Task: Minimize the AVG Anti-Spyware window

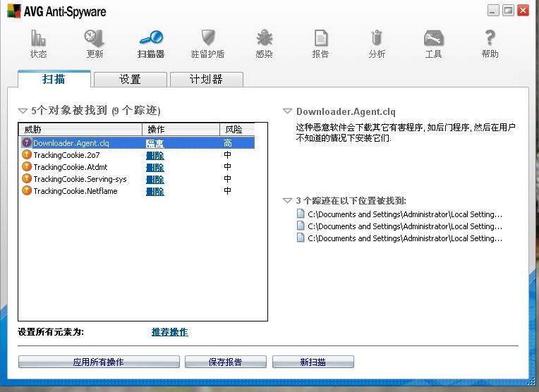Action: coord(493,11)
